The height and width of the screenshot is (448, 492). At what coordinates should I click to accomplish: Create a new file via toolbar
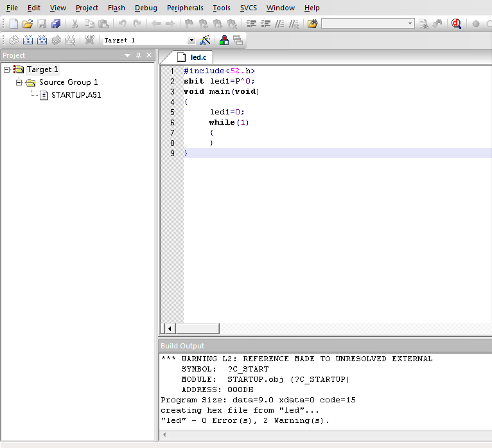[x=13, y=24]
